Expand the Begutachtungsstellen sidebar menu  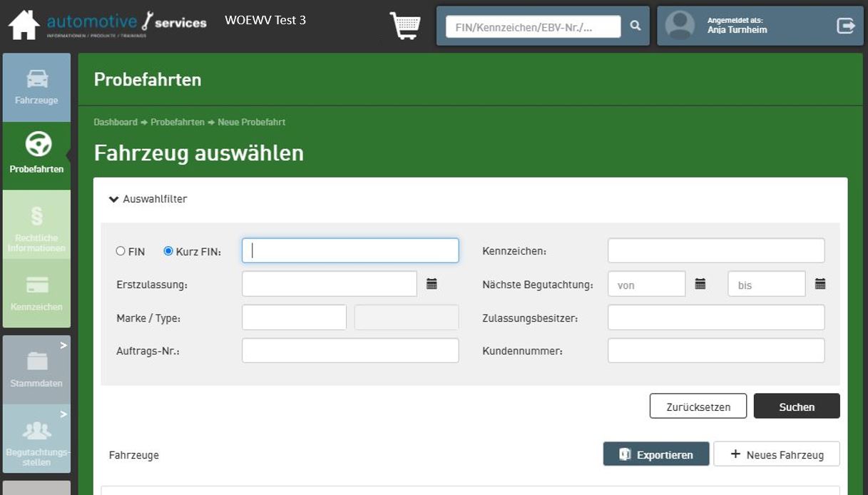(36, 439)
